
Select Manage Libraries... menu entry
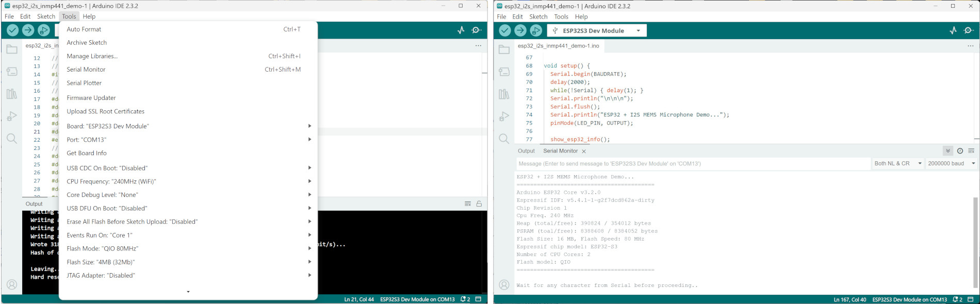(x=188, y=56)
